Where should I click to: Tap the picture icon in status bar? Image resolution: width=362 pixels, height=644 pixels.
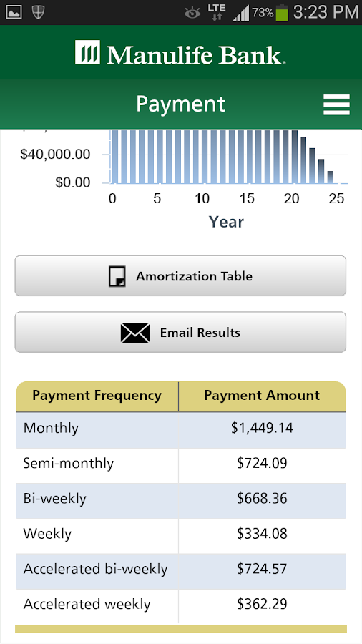tap(14, 12)
